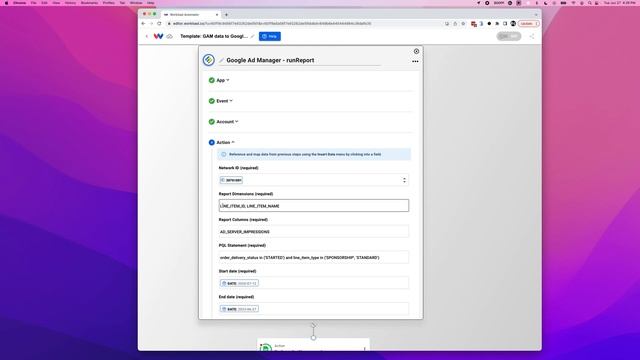Close the step panel with the round icon

click(416, 51)
